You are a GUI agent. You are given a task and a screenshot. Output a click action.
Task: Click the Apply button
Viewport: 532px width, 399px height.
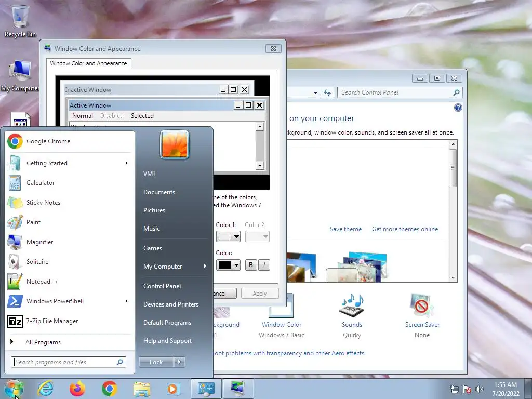260,294
